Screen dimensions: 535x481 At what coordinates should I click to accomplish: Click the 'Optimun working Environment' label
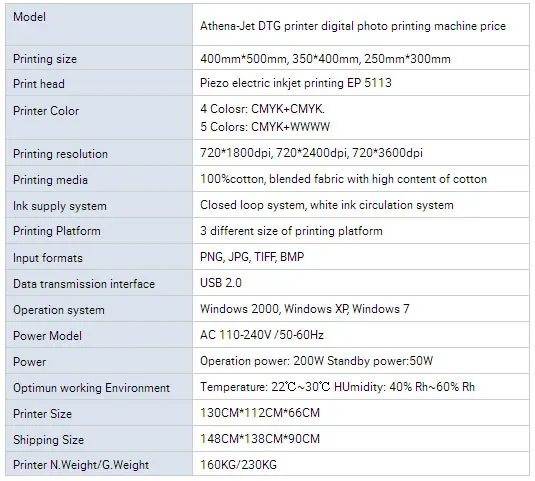click(x=91, y=388)
